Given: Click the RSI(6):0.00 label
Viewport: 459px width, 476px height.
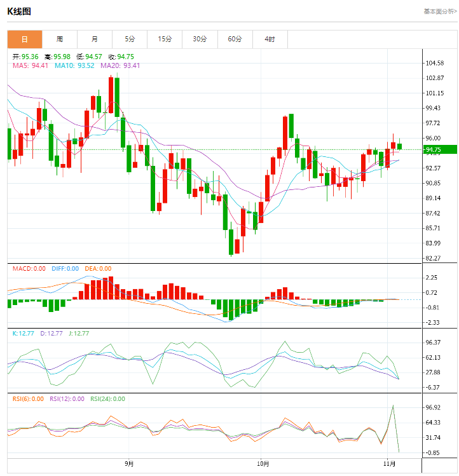Looking at the screenshot, I should [28, 399].
